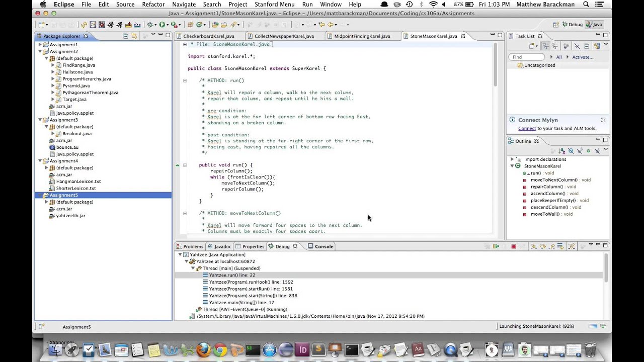This screenshot has width=644, height=362.
Task: Open Google Chrome from the Dock
Action: tap(219, 349)
